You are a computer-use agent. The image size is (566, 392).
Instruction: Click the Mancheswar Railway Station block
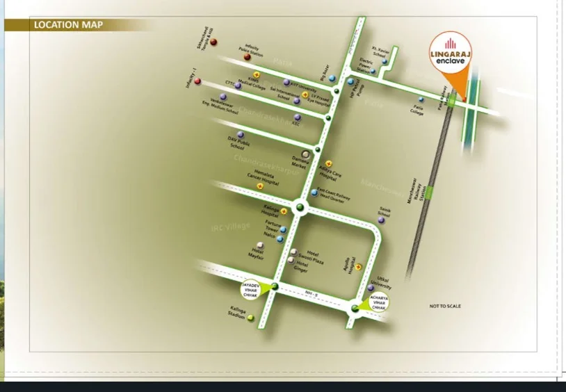(x=430, y=192)
